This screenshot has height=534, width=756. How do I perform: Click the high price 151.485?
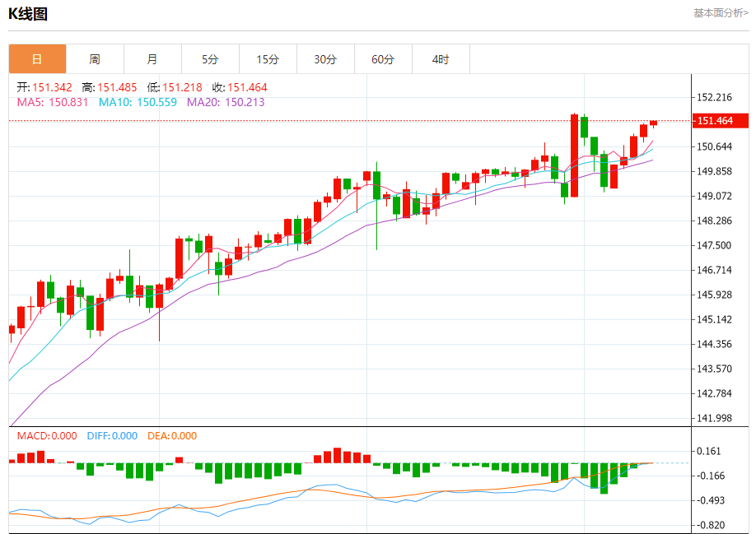click(x=117, y=87)
